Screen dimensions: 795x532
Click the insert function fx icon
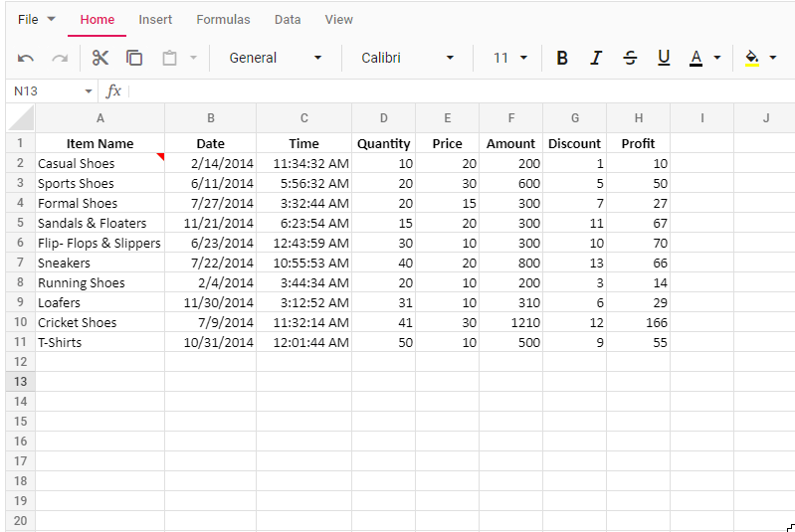pyautogui.click(x=114, y=91)
